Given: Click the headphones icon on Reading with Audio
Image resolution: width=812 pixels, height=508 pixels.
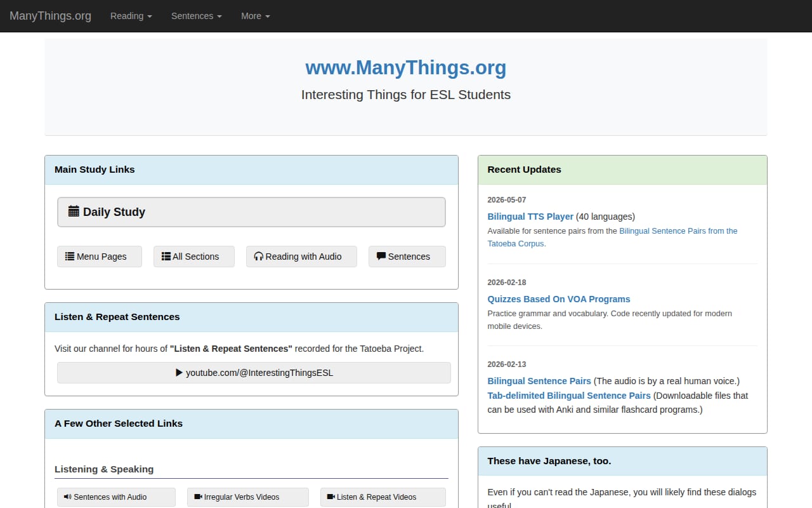Looking at the screenshot, I should click(258, 256).
